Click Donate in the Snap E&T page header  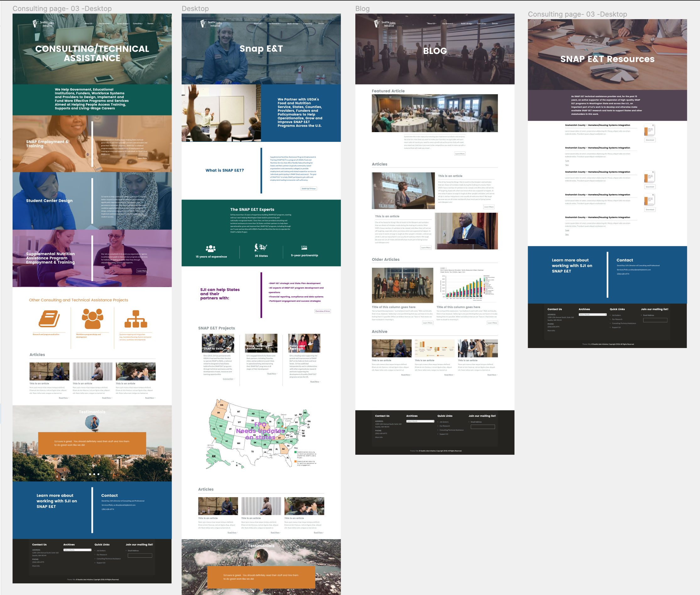click(321, 24)
